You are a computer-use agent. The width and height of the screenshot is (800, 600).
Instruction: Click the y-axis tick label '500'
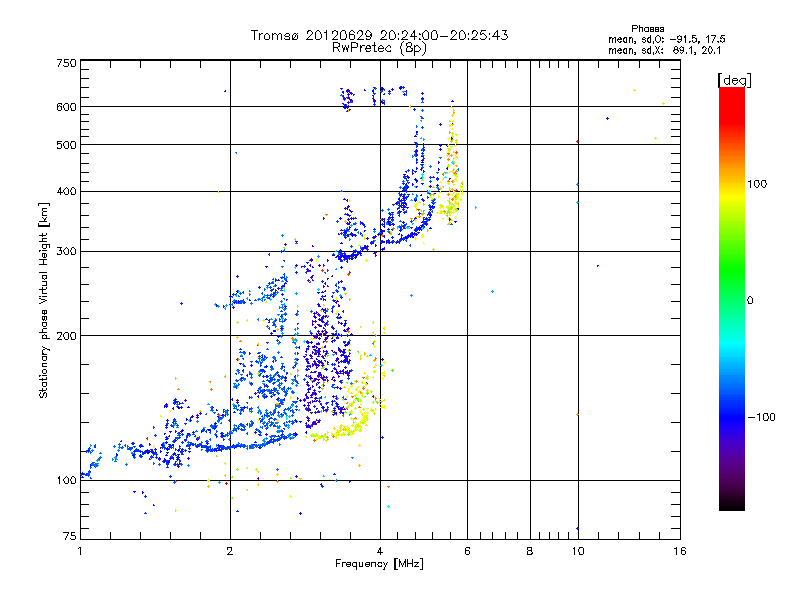coord(66,145)
